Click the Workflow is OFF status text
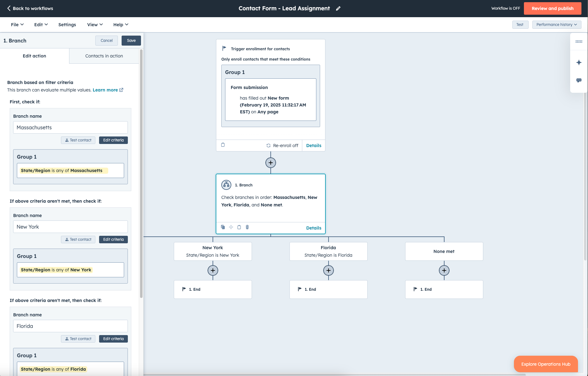Image resolution: width=588 pixels, height=376 pixels. (505, 8)
